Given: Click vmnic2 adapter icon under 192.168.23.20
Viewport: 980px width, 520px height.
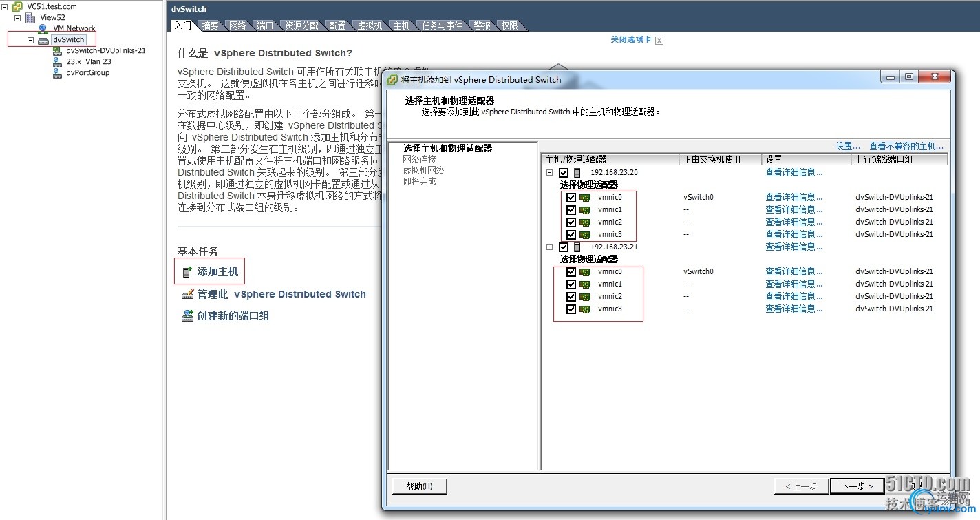Looking at the screenshot, I should (x=585, y=222).
